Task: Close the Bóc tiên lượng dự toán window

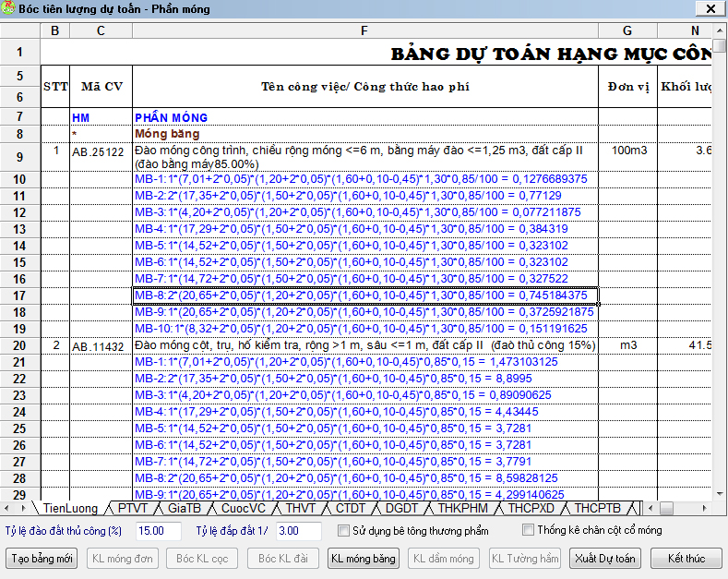Action: [x=710, y=8]
